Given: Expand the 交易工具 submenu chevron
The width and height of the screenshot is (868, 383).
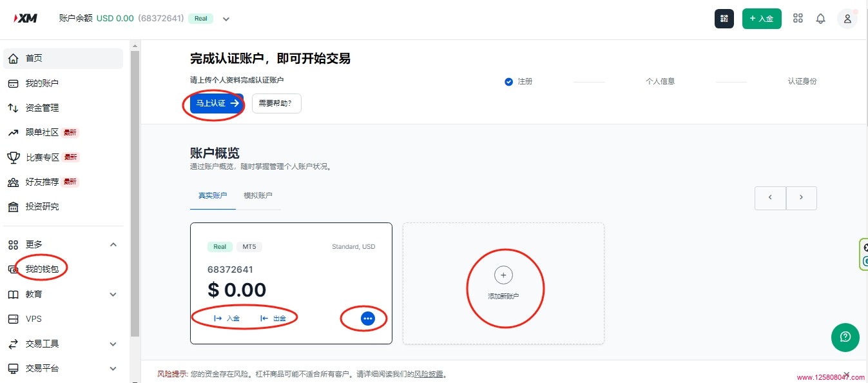Looking at the screenshot, I should pyautogui.click(x=113, y=344).
